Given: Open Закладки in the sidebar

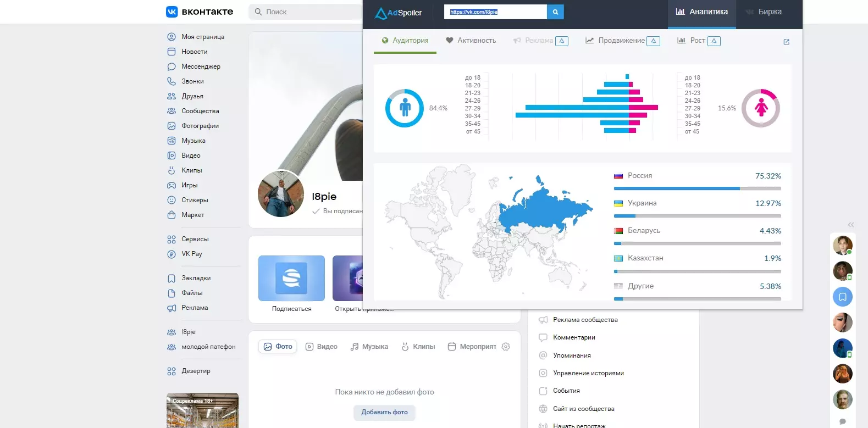Looking at the screenshot, I should pos(196,278).
